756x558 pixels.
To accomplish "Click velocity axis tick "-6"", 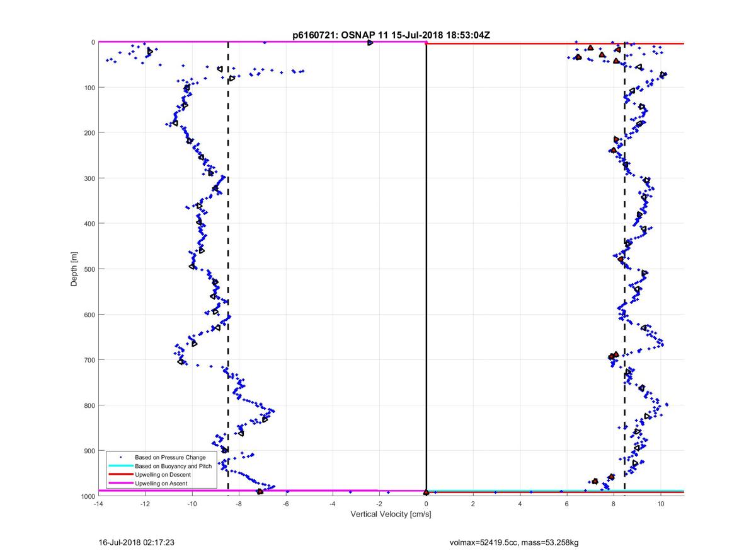I will 285,504.
